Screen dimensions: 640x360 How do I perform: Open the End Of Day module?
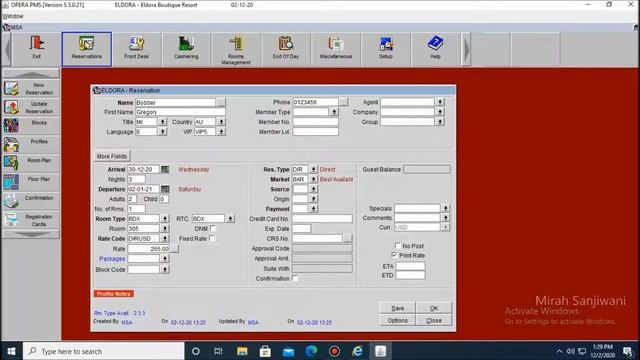click(x=286, y=49)
